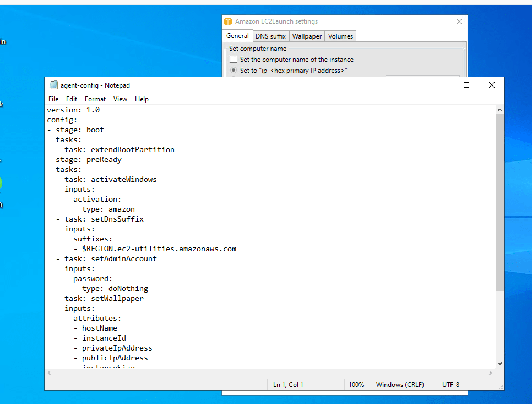Open the File menu in Notepad
Viewport: 532px width, 404px height.
click(53, 99)
